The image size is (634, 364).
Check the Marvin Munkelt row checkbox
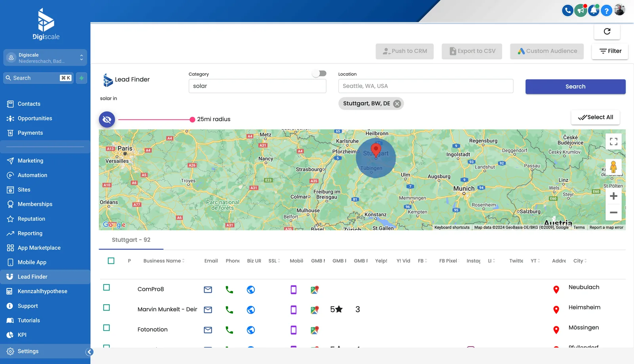point(107,308)
